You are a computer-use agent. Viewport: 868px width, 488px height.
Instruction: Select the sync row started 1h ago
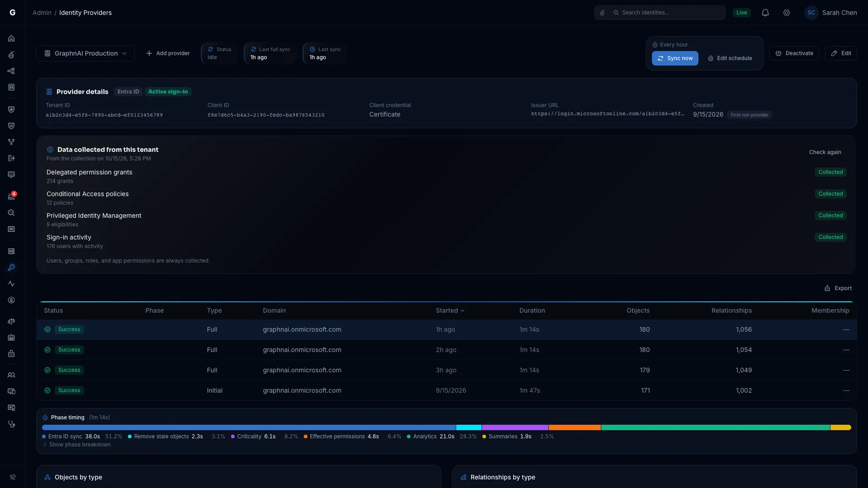(447, 329)
